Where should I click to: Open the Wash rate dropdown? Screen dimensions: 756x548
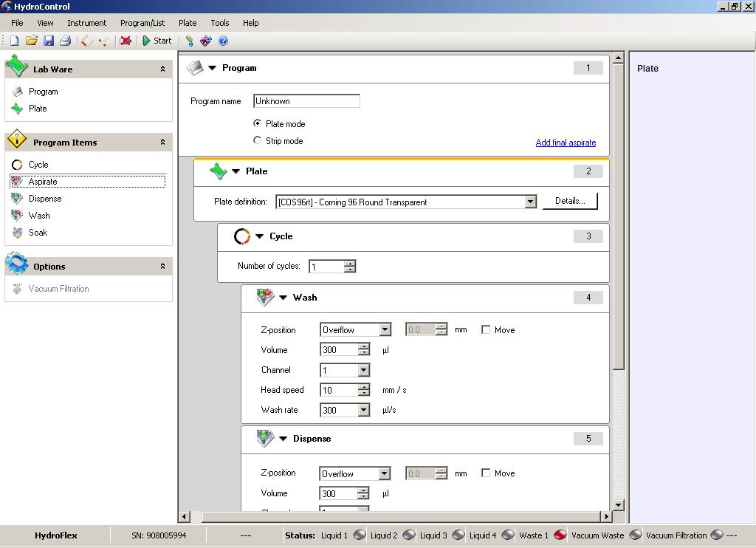[364, 410]
